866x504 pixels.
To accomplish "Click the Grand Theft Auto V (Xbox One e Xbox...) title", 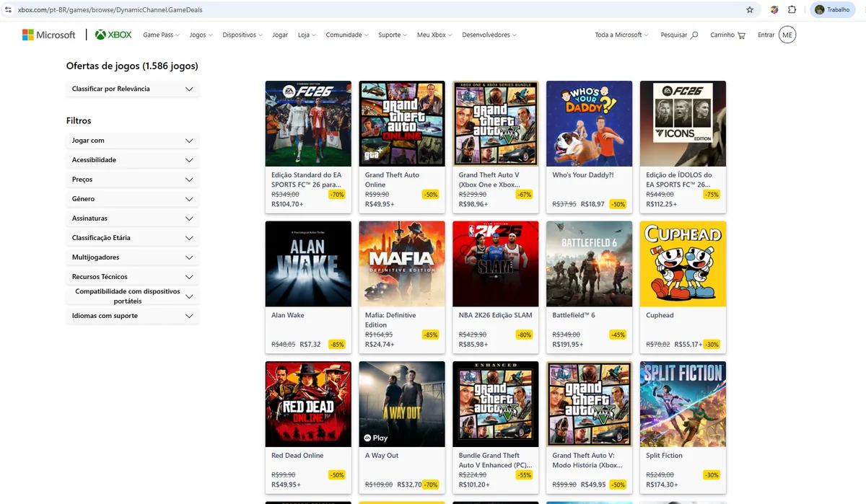I will click(x=490, y=180).
